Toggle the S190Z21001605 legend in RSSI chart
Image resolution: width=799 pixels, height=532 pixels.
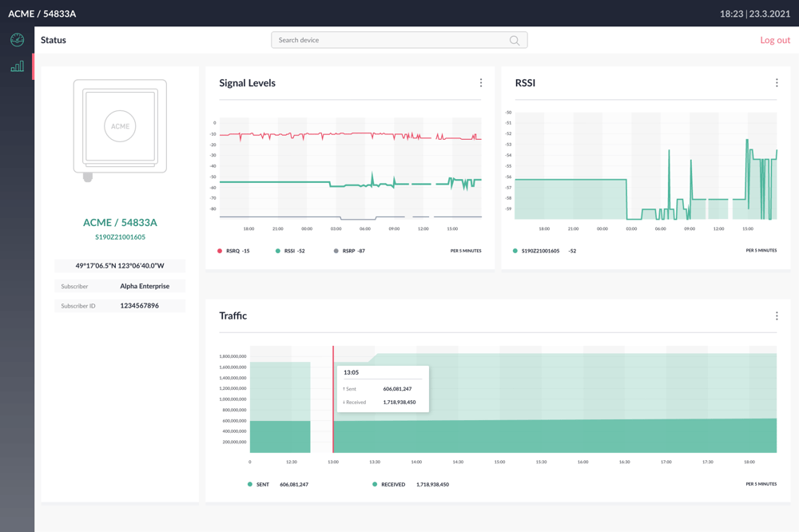(x=544, y=251)
